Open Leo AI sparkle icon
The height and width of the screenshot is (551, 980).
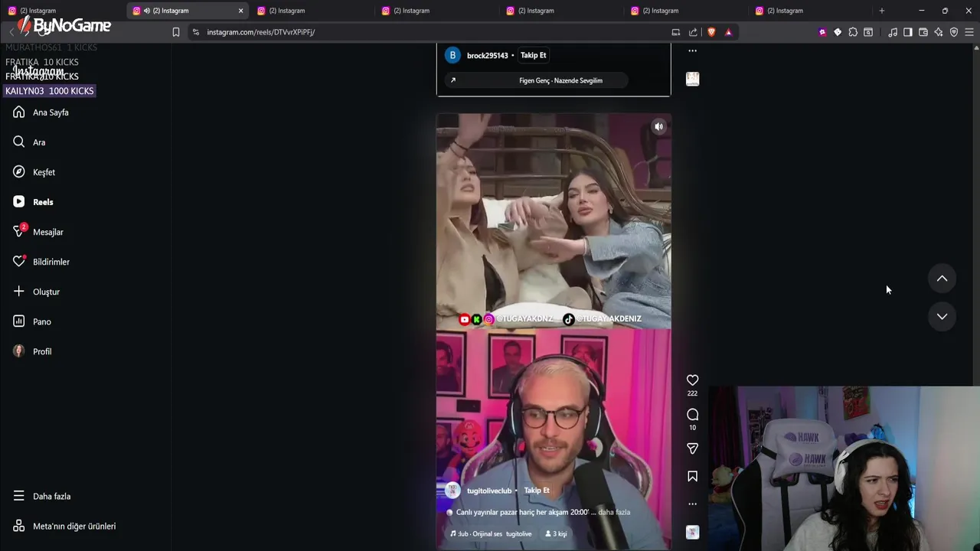tap(939, 32)
